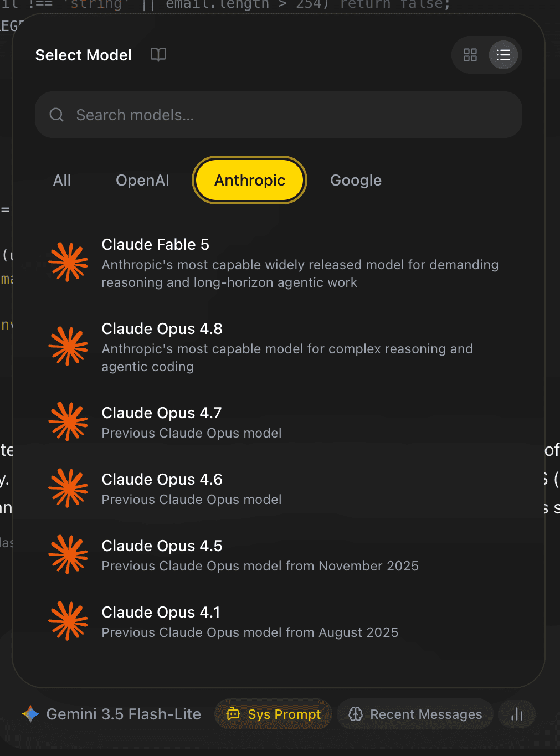This screenshot has width=560, height=756.
Task: Click the Claude Opus 4.1 starburst icon
Action: tap(68, 621)
